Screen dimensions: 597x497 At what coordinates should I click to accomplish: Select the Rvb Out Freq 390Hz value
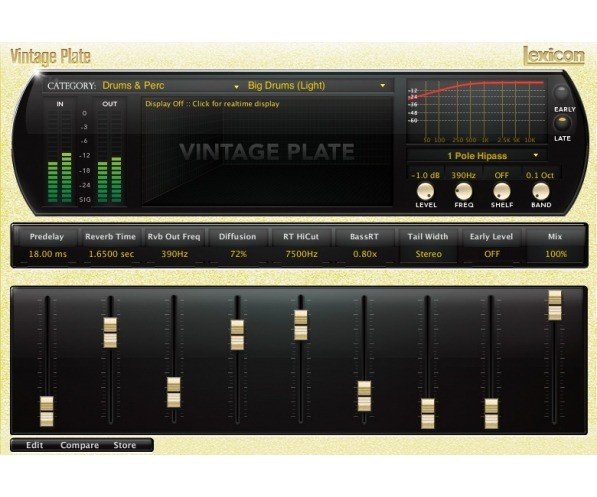(174, 254)
